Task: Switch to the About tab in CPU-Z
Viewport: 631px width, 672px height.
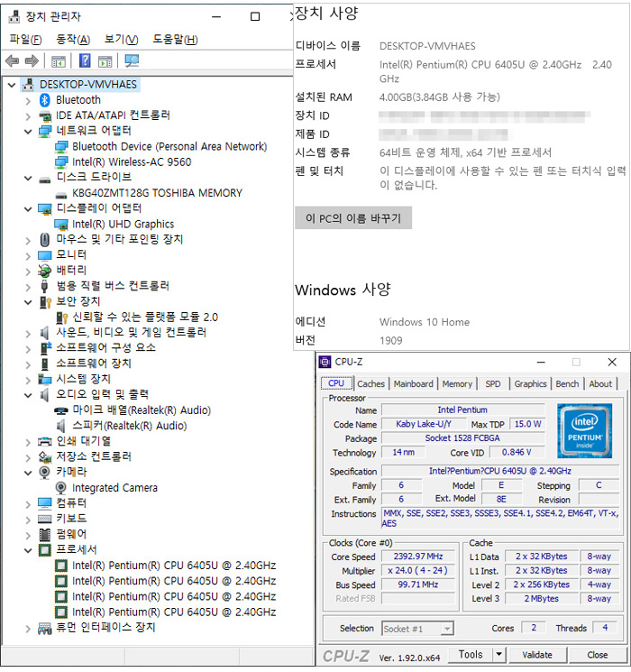Action: coord(600,383)
